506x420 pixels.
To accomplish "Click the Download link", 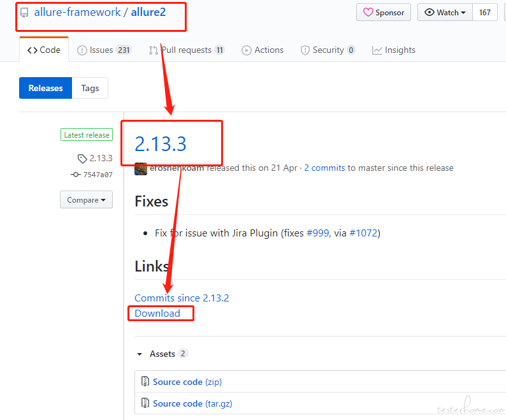I will pos(157,313).
